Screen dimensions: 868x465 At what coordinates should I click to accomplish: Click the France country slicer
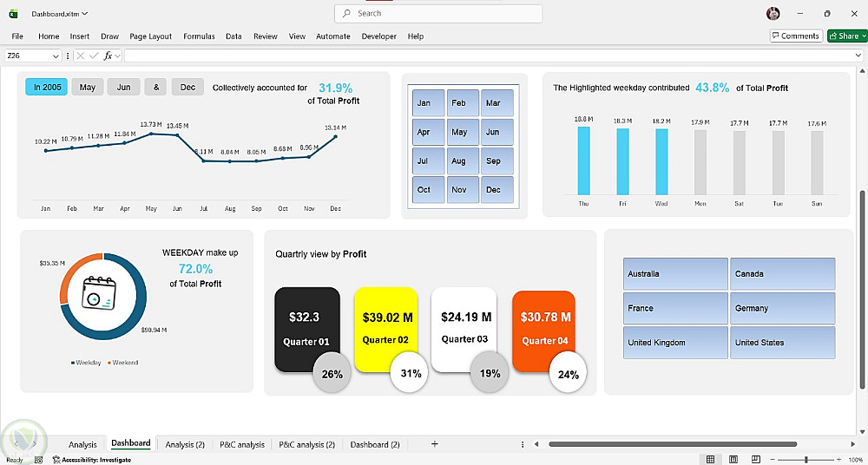675,308
